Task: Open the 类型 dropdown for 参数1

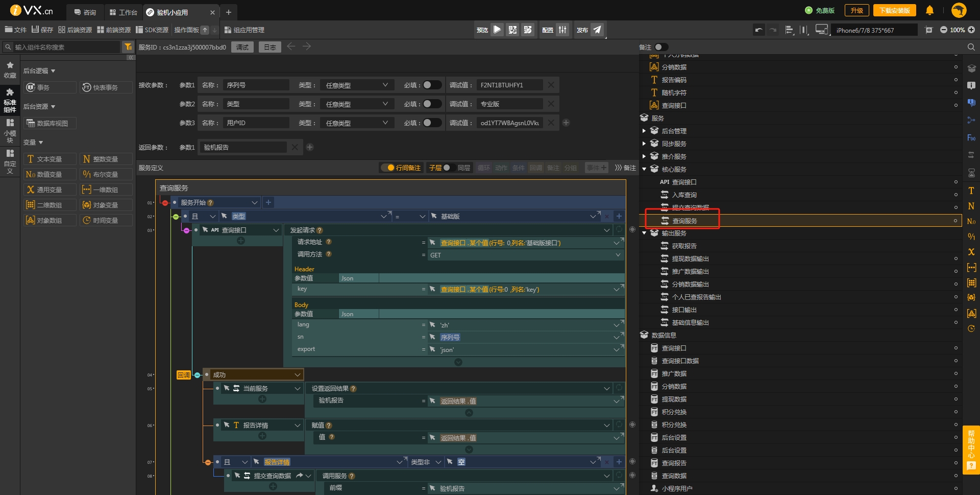Action: 357,85
